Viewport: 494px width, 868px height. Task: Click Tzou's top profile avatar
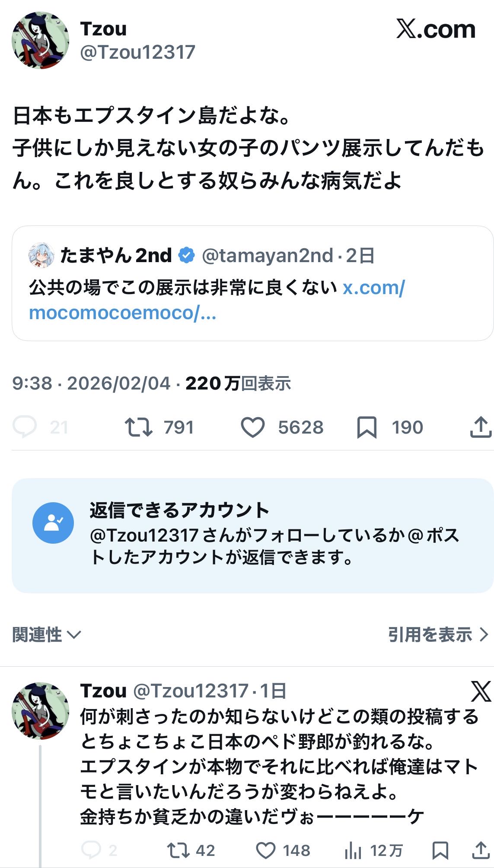click(x=40, y=40)
